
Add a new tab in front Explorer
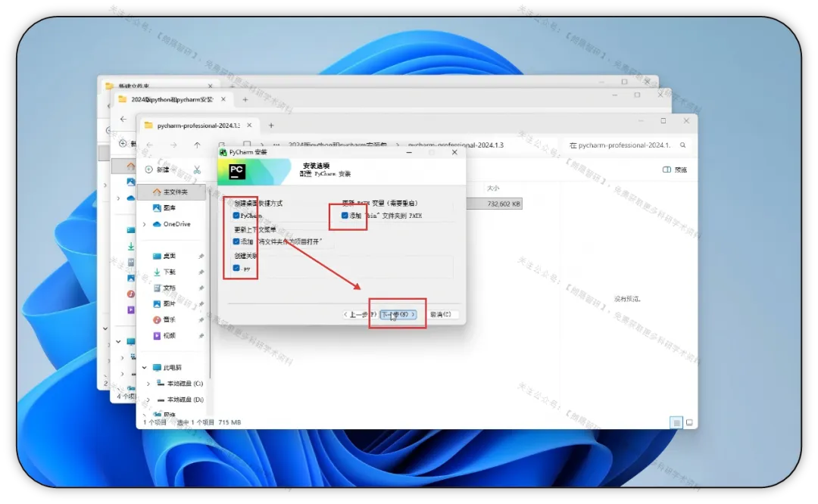(270, 126)
